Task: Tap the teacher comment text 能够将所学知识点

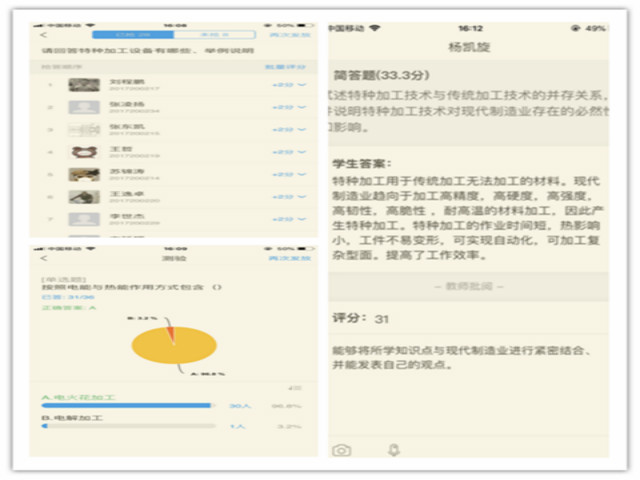Action: pyautogui.click(x=462, y=357)
